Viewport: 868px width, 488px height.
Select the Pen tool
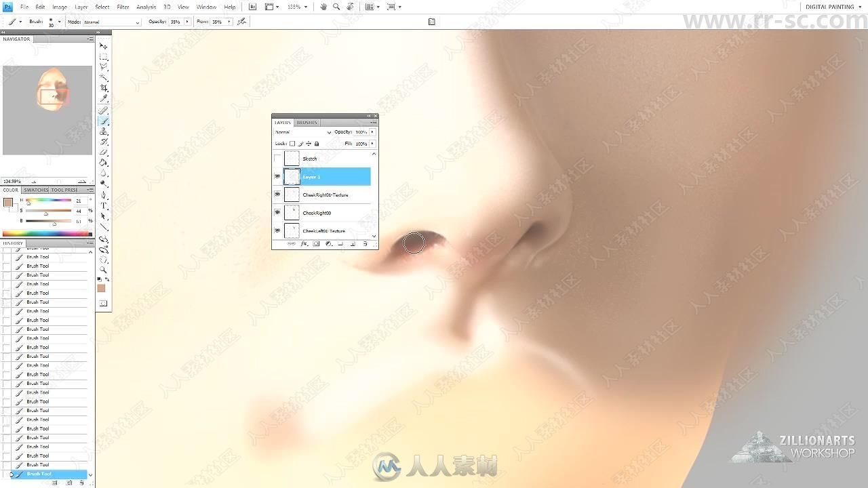click(x=104, y=195)
